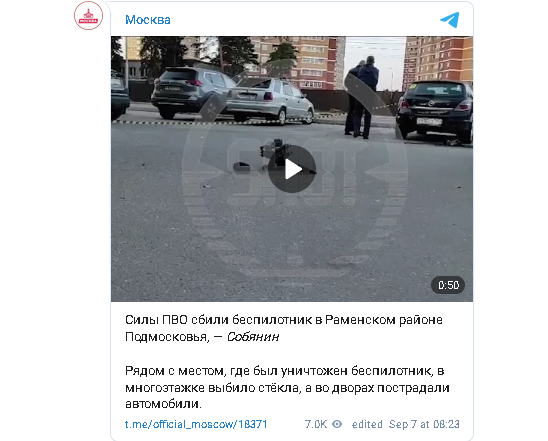Screen dimensions: 548x441
Task: Click the two men standing in video
Action: pyautogui.click(x=361, y=97)
